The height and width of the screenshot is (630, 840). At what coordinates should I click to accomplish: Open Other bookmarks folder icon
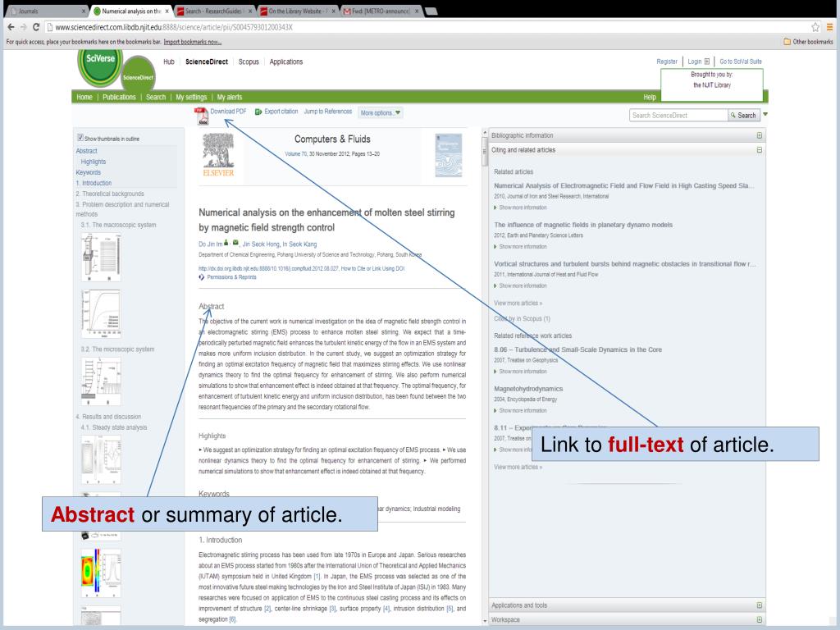(787, 41)
